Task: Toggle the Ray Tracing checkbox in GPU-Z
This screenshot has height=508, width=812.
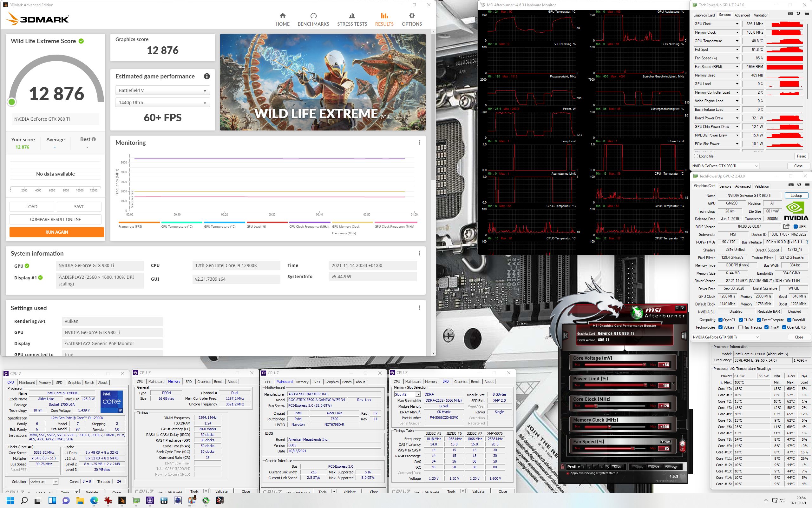Action: pyautogui.click(x=740, y=327)
